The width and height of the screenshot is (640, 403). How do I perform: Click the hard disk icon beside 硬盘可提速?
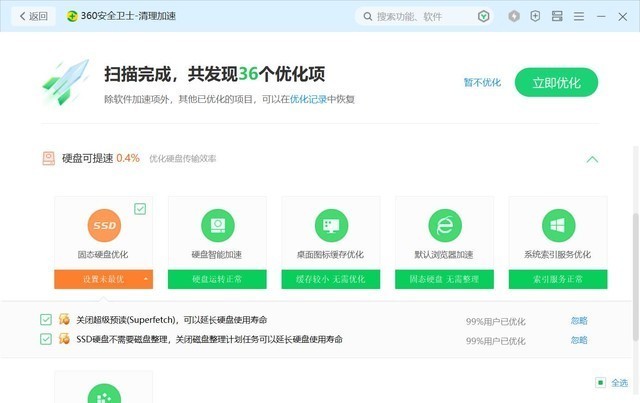(x=49, y=158)
